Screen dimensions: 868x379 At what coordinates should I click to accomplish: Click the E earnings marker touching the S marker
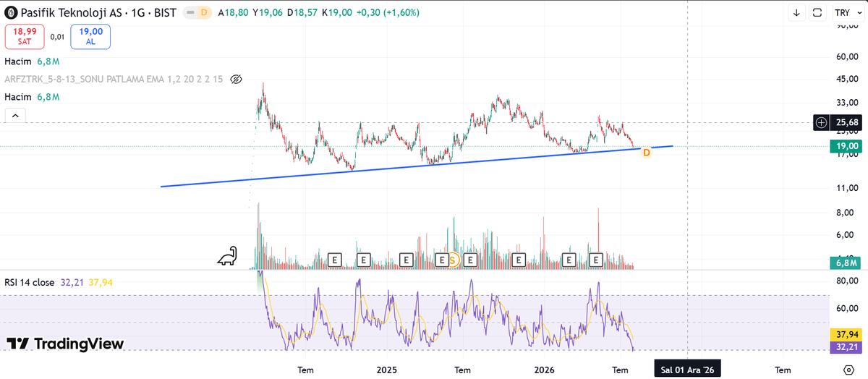click(442, 259)
